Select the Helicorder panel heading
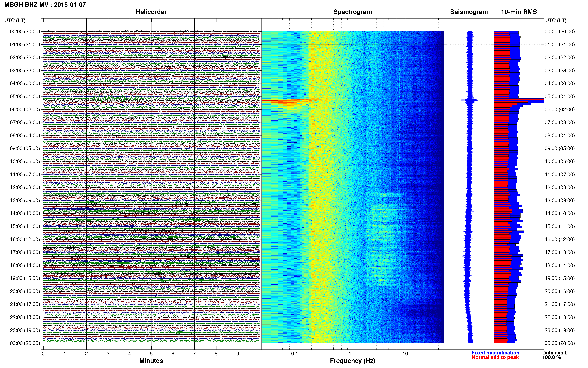 click(x=151, y=12)
